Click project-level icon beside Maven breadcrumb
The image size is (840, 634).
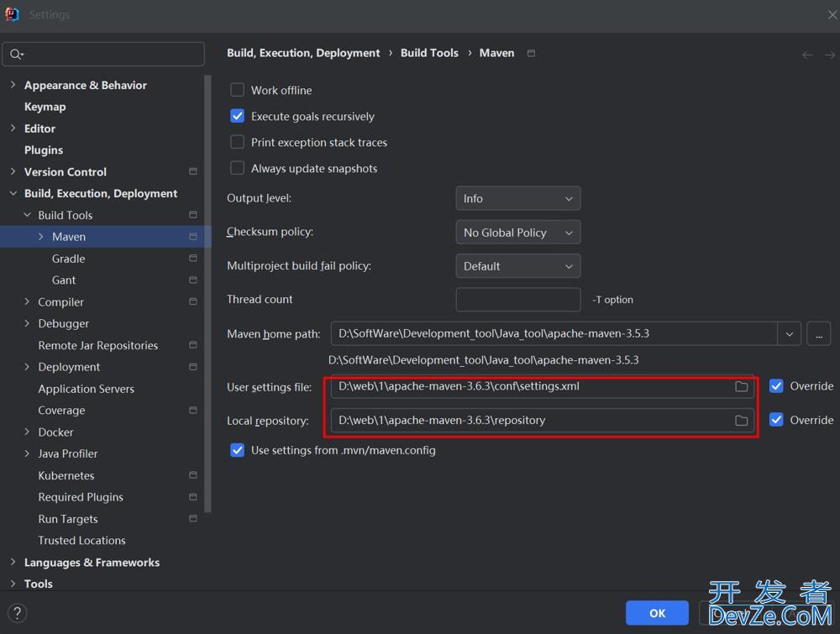[x=531, y=53]
